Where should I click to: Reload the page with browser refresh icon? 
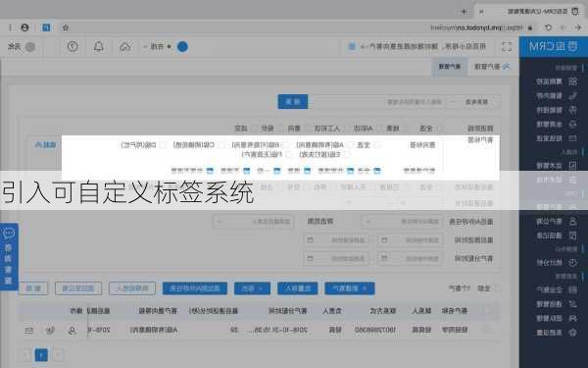[548, 27]
